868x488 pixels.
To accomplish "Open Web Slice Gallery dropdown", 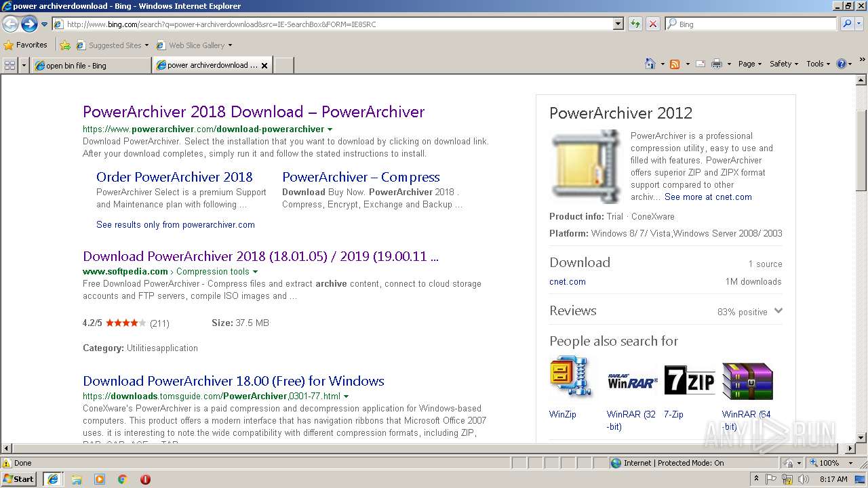I will coord(195,45).
